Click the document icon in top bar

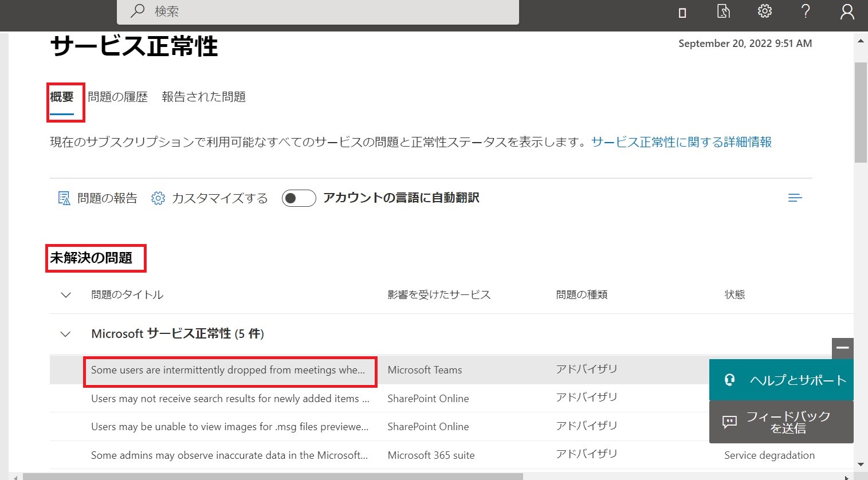pos(723,11)
